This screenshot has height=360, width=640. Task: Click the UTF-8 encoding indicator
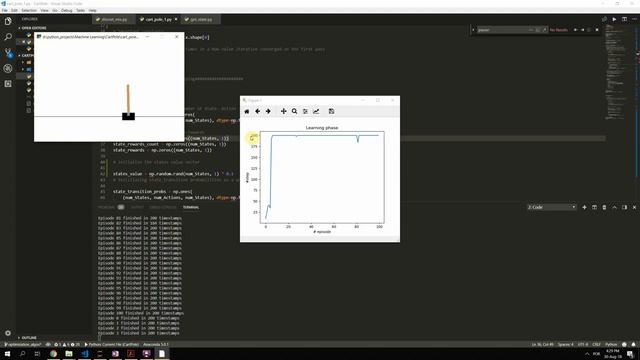[583, 344]
